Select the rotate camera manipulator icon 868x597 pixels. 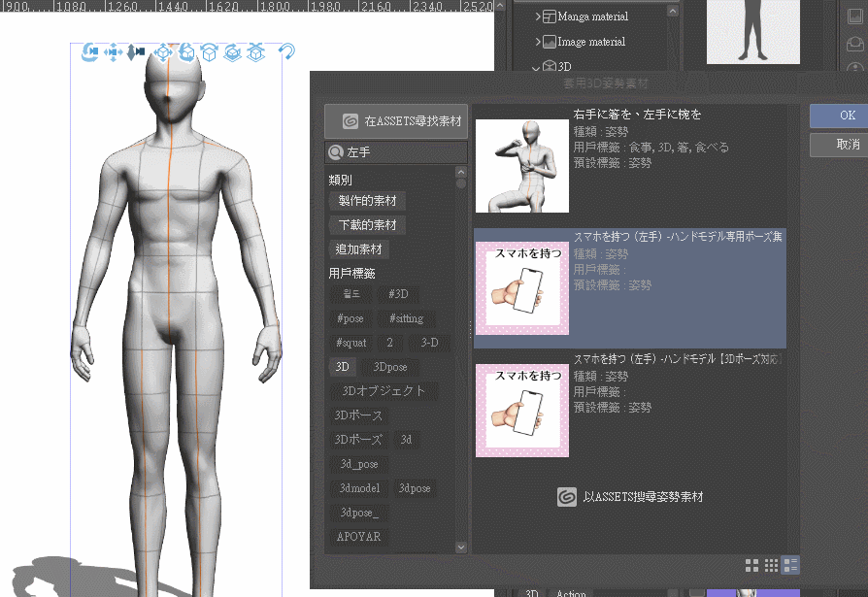click(89, 52)
